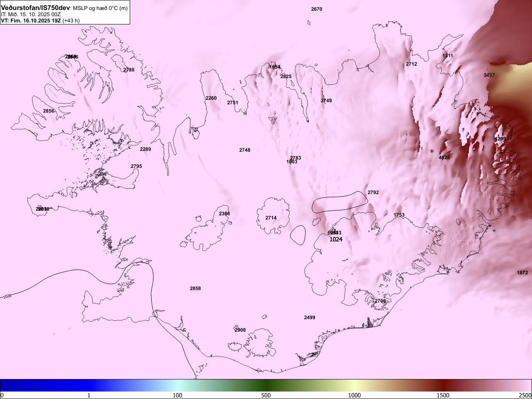This screenshot has height=399, width=532.
Task: Click the dark green section of the color bar
Action: point(266,385)
